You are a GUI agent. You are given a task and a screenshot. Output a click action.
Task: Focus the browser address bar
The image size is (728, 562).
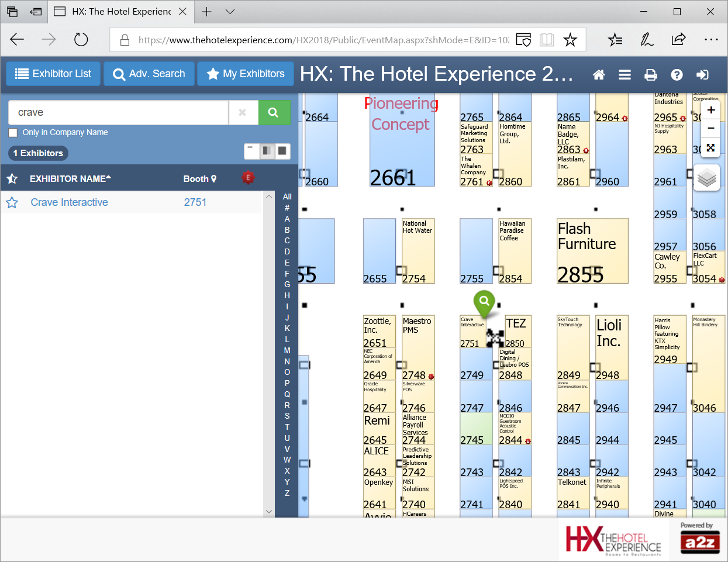tap(323, 40)
